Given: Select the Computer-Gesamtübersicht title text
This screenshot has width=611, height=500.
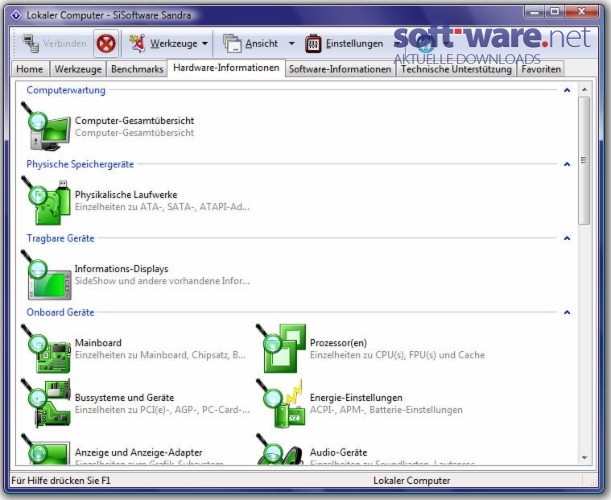Looking at the screenshot, I should point(134,121).
